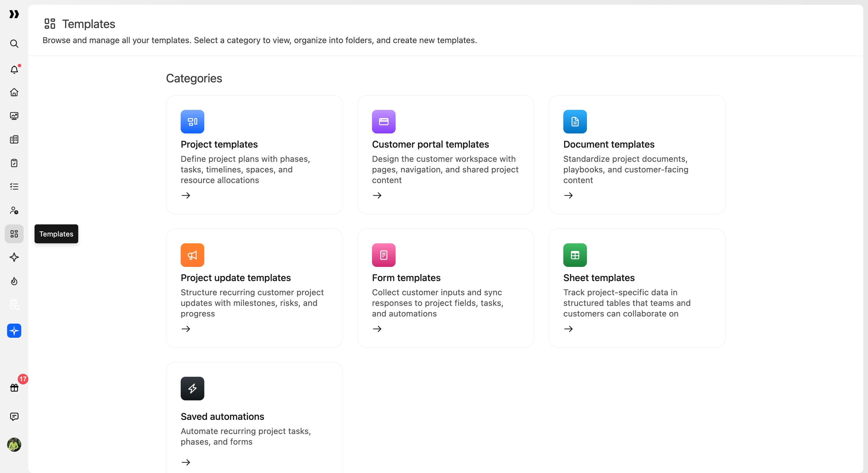Image resolution: width=868 pixels, height=473 pixels.
Task: Click the pink Form templates icon
Action: coord(384,255)
